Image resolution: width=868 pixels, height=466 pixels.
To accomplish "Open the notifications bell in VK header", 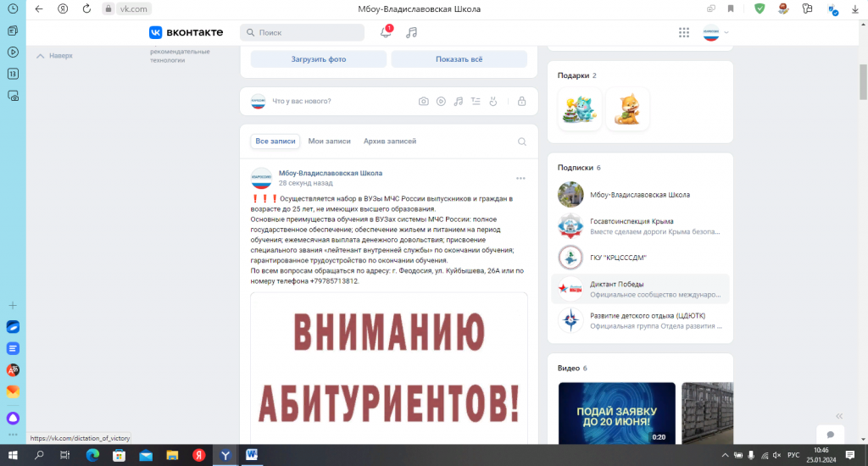I will (386, 32).
